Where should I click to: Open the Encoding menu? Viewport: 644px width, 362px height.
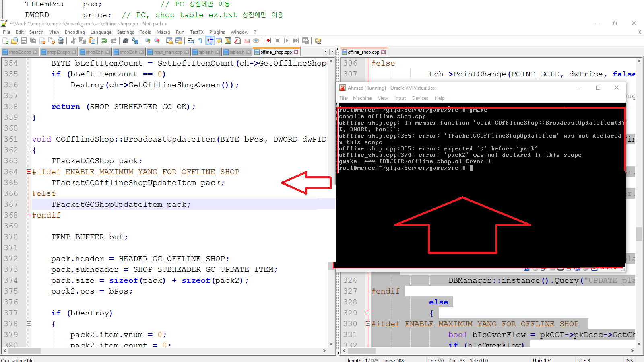[x=75, y=32]
